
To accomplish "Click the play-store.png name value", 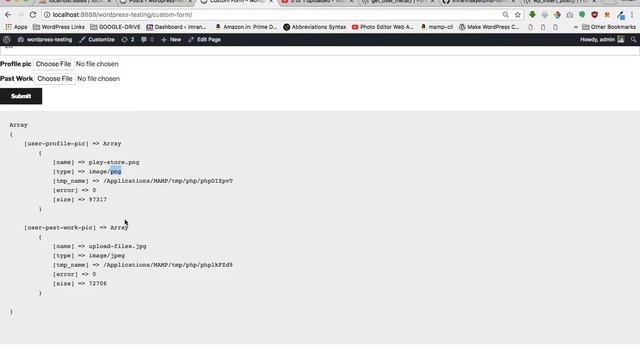I will click(114, 162).
